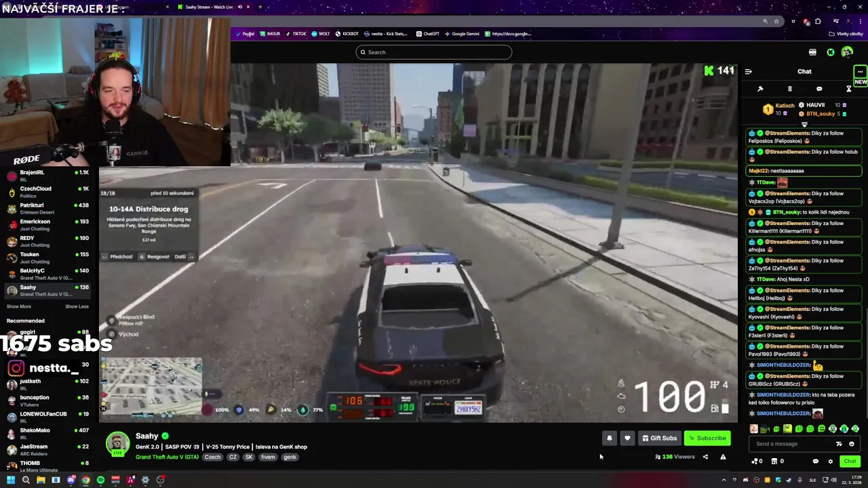This screenshot has height=488, width=868.
Task: Click the Czech tag
Action: 212,457
